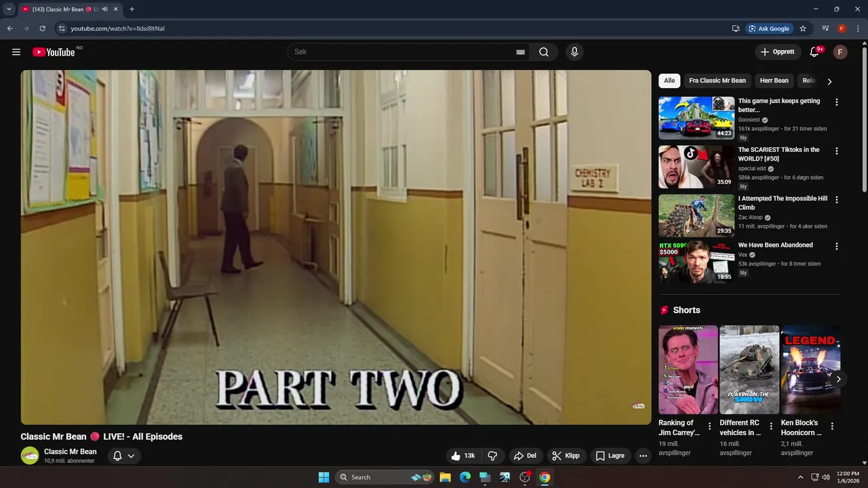868x488 pixels.
Task: Go back to previous page
Action: coord(9,28)
